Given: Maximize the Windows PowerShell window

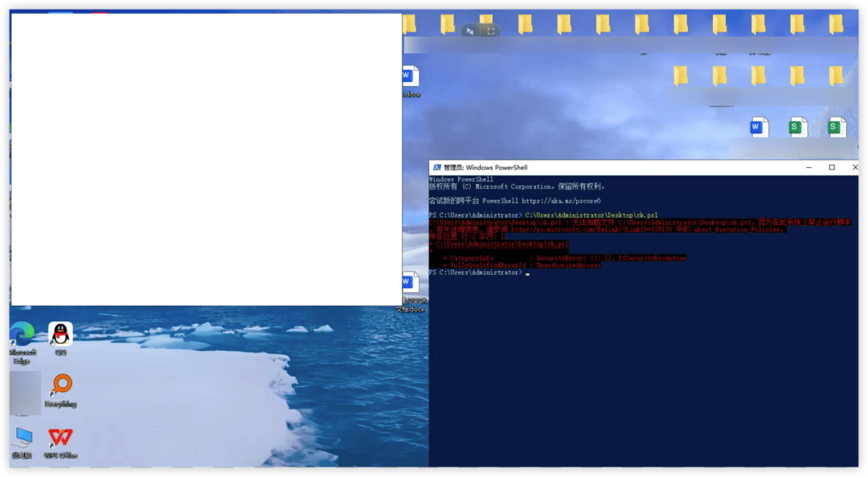Looking at the screenshot, I should [x=832, y=167].
